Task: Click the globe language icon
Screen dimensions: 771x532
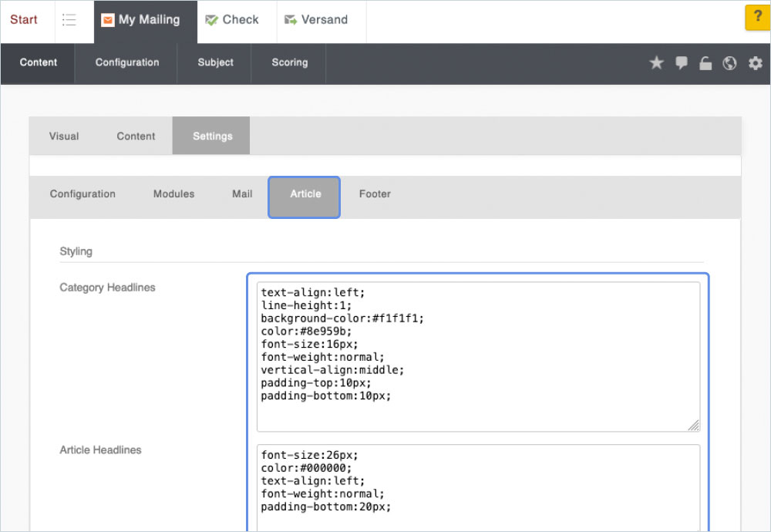Action: pos(729,63)
